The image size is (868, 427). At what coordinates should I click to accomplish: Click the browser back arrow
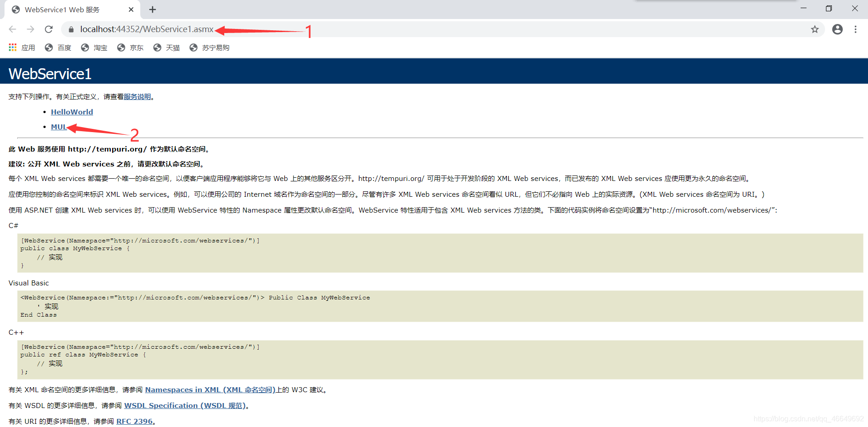pos(13,29)
